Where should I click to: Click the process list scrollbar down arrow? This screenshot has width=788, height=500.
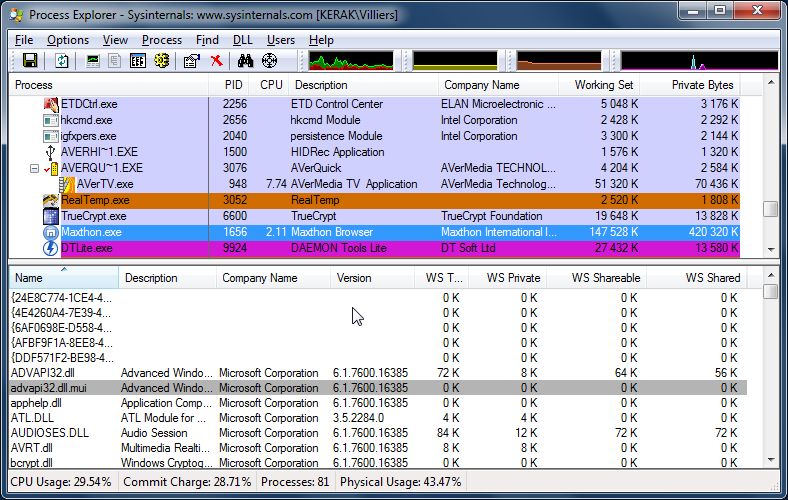click(770, 249)
